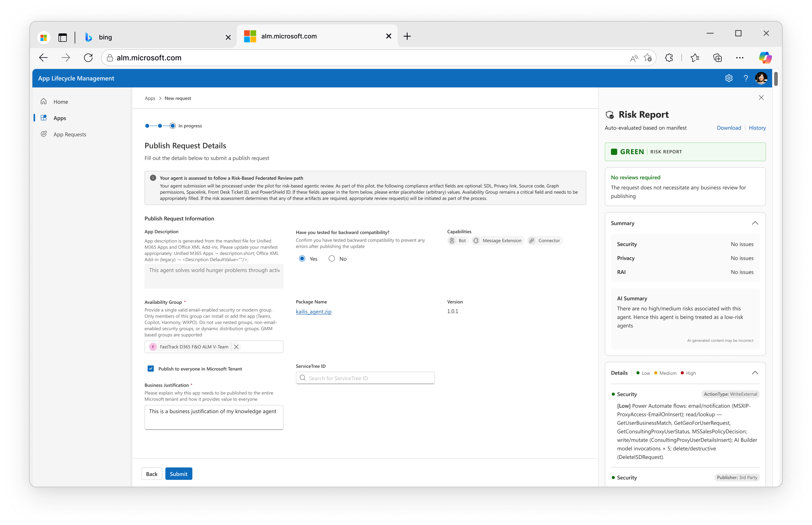
Task: Open the kailis_agent.zip package link
Action: (x=314, y=312)
